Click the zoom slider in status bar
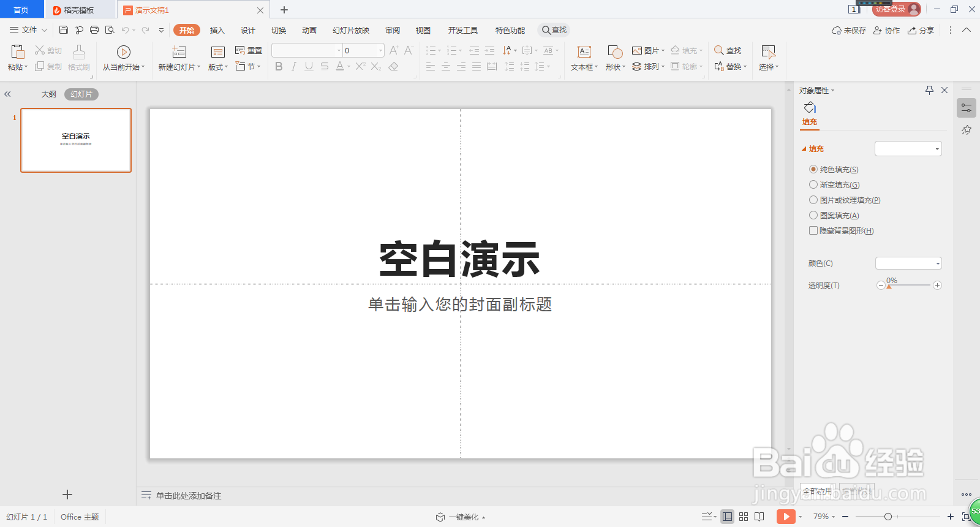This screenshot has height=527, width=980. pyautogui.click(x=897, y=517)
